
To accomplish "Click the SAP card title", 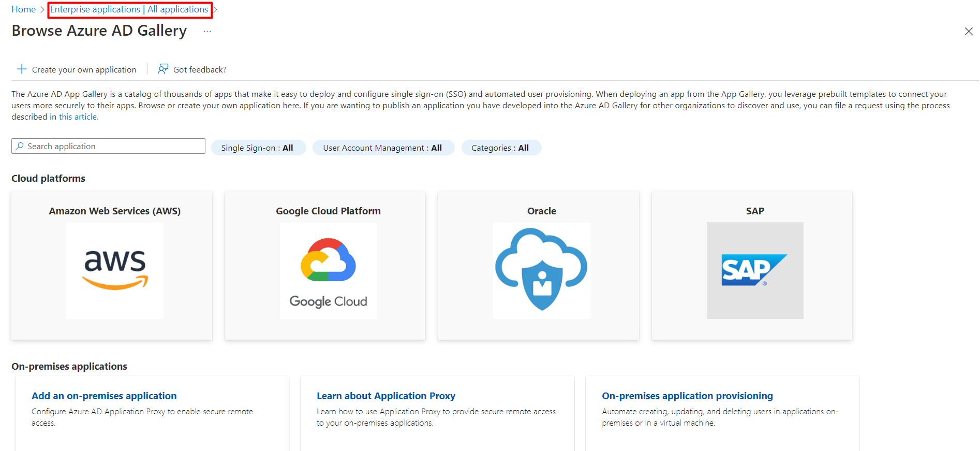I will 755,211.
